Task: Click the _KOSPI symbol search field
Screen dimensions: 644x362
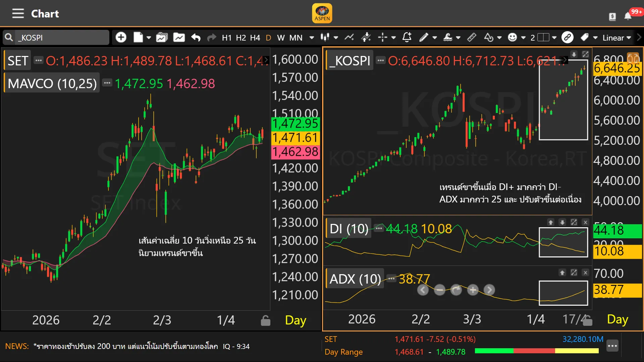Action: pyautogui.click(x=62, y=38)
